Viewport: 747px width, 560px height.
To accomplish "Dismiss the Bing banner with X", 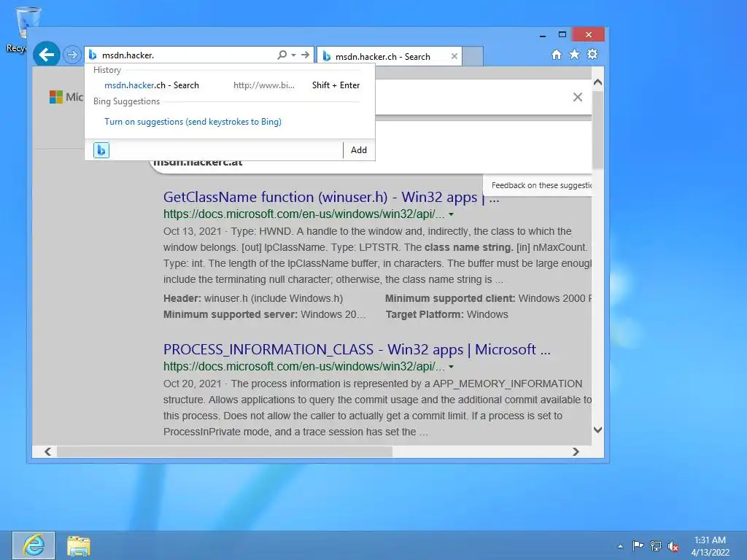I will 578,97.
